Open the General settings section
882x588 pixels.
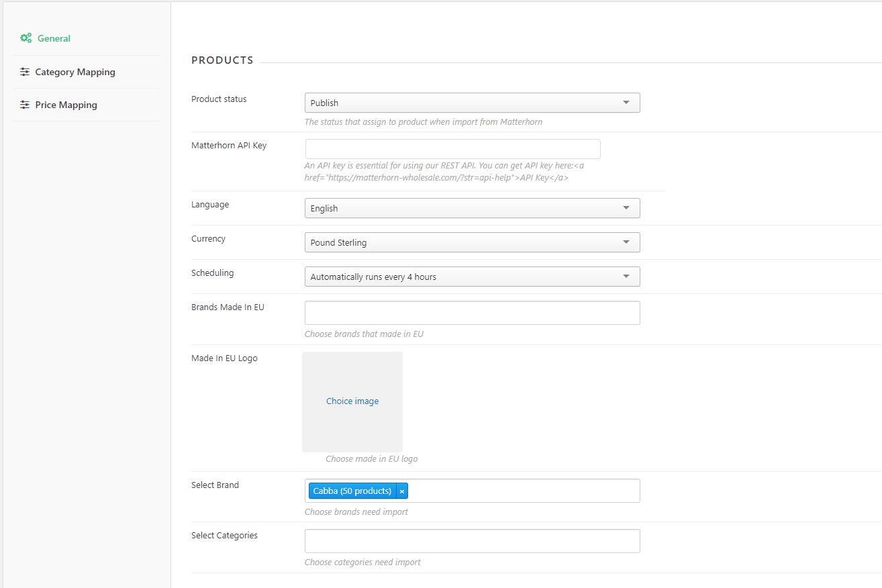(54, 38)
